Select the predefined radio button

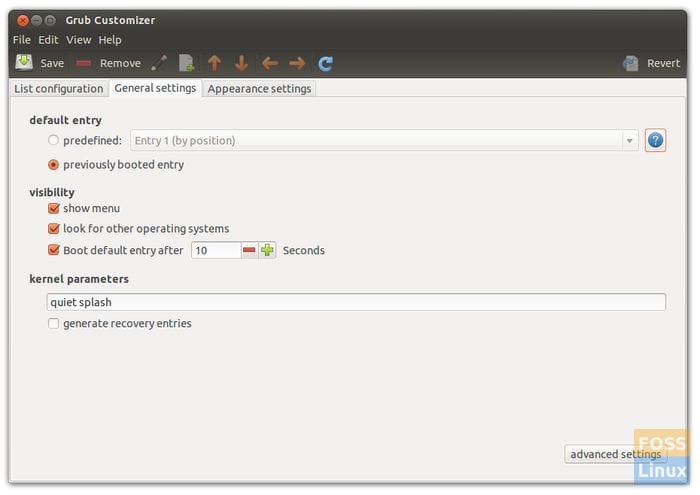coord(53,140)
